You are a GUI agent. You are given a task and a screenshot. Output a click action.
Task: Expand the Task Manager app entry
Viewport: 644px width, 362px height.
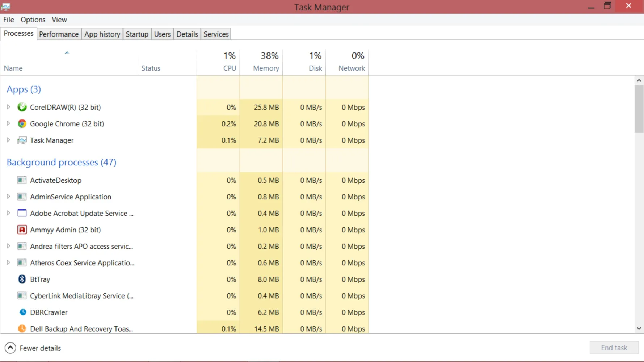coord(8,140)
